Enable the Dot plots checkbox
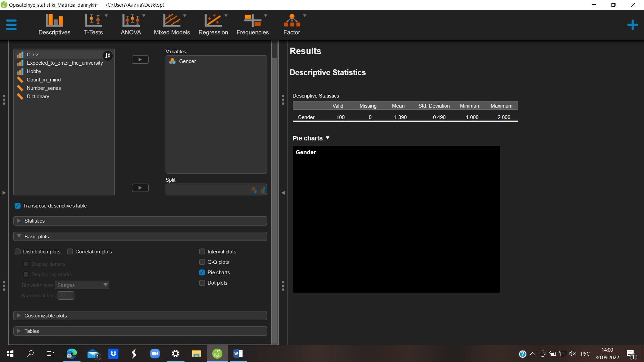644x362 pixels. pos(202,283)
